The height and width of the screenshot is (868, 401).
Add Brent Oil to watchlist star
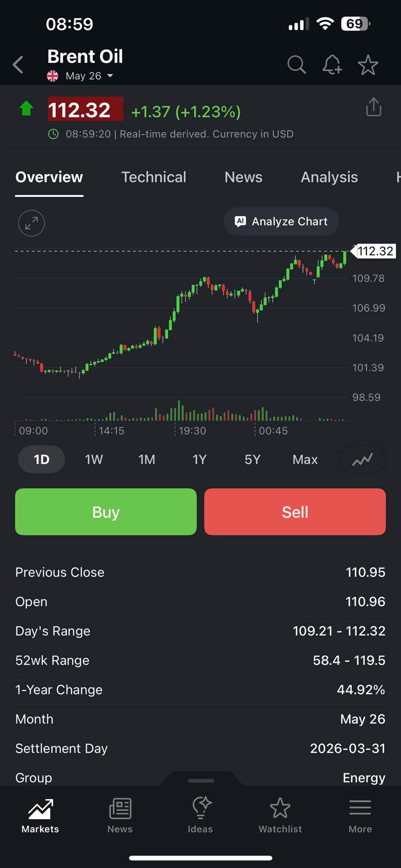click(x=368, y=65)
